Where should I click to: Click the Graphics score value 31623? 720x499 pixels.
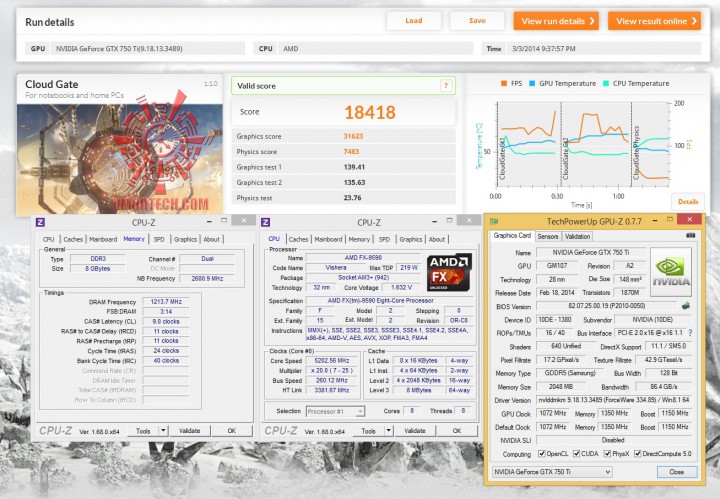[x=353, y=136]
